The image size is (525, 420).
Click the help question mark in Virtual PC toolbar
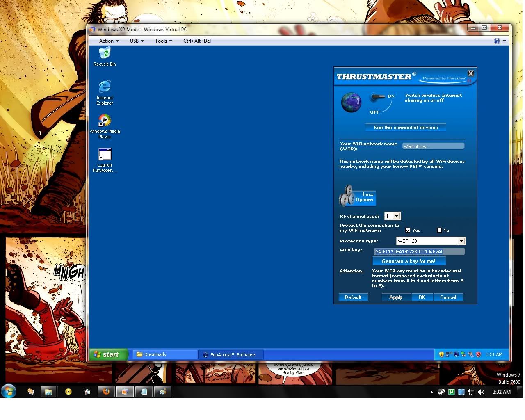tap(497, 41)
